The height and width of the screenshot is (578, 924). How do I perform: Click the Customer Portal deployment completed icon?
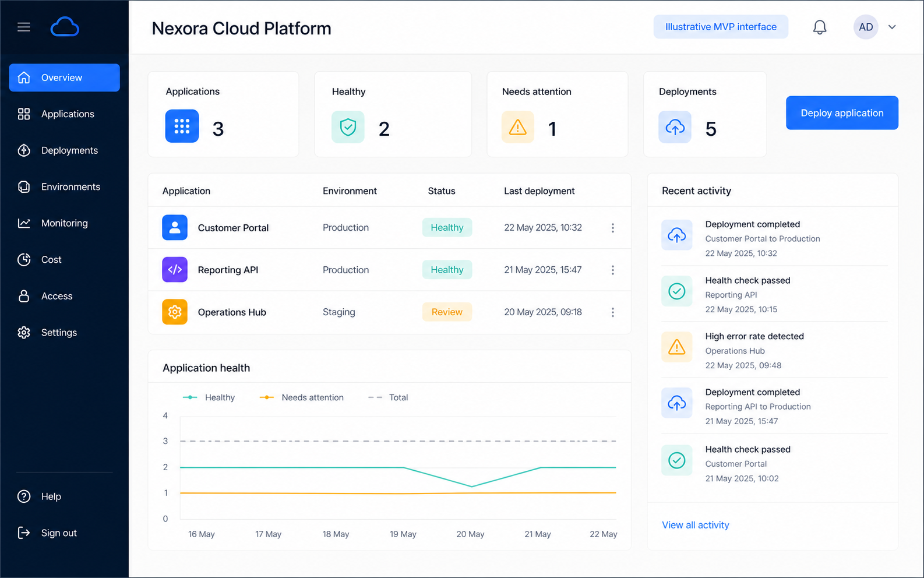(677, 235)
